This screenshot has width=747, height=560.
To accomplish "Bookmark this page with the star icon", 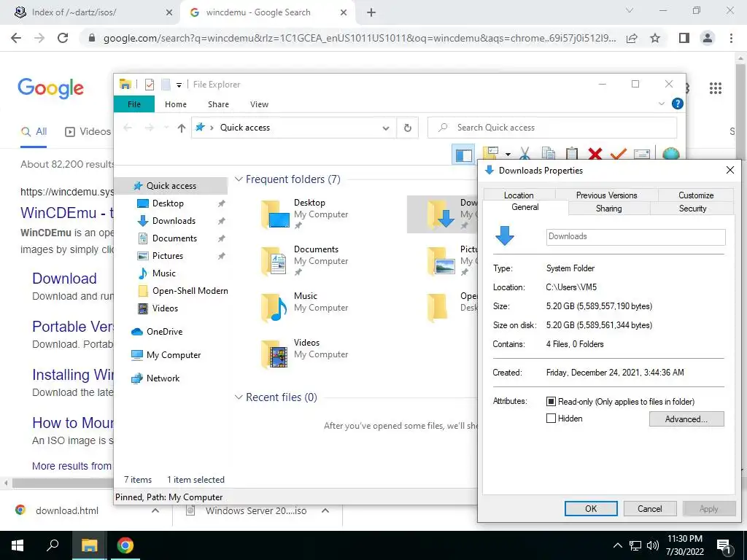I will (x=655, y=38).
